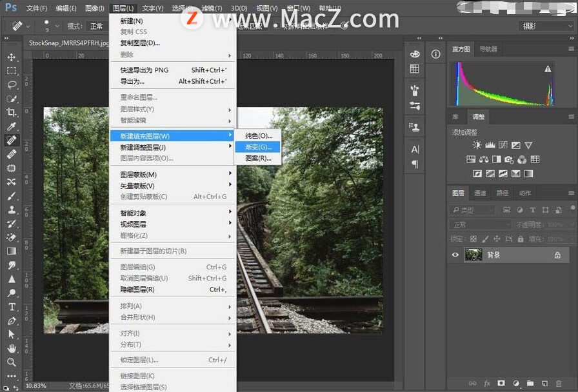This screenshot has height=392, width=578.
Task: Select the Hand tool
Action: coord(12,348)
